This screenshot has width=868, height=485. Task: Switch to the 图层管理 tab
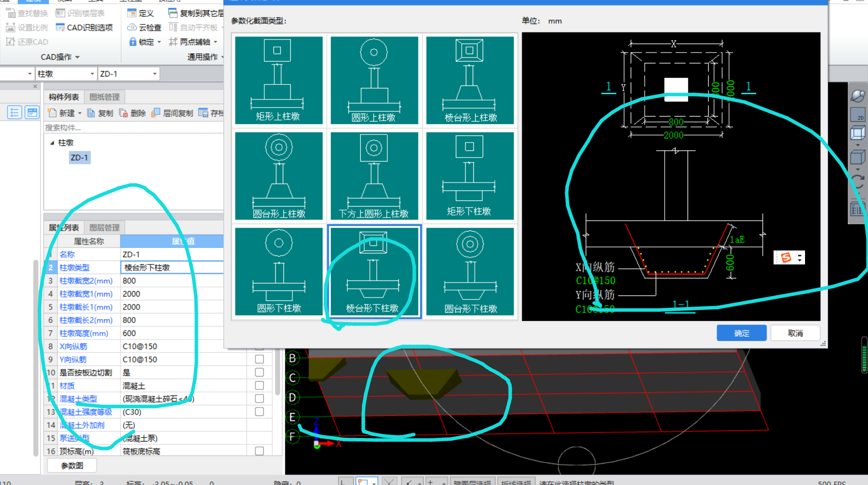pyautogui.click(x=104, y=227)
